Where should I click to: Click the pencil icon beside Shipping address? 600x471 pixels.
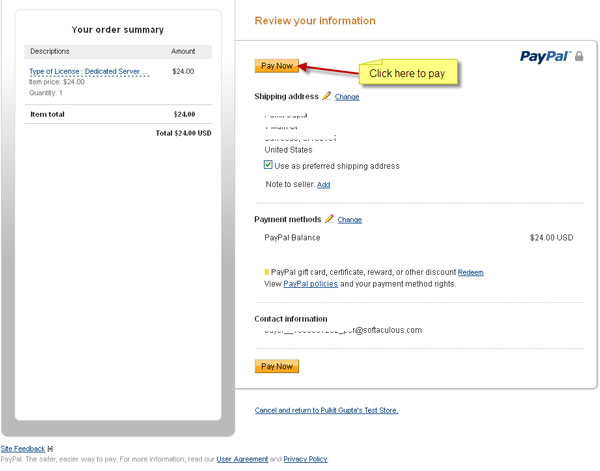coord(327,96)
